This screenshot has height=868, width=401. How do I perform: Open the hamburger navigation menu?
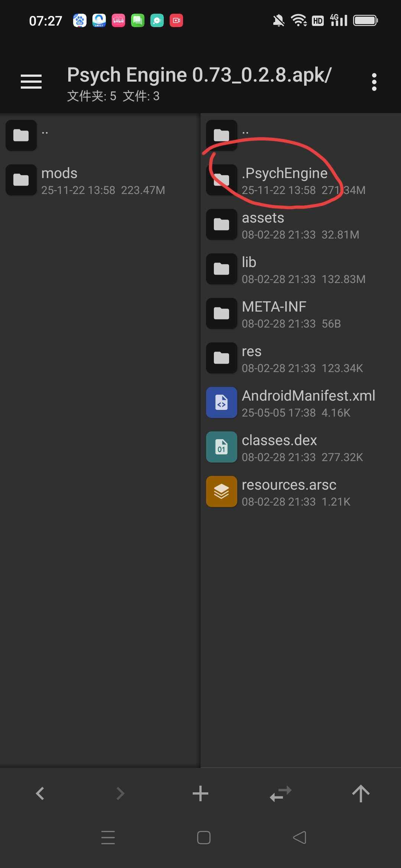pyautogui.click(x=31, y=82)
